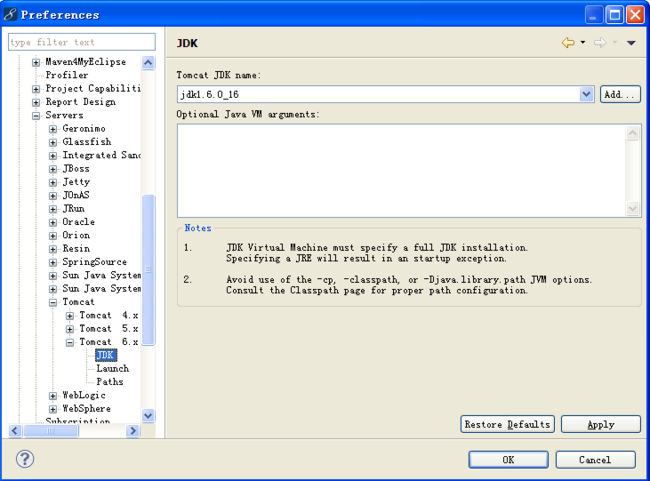Maximize the Preferences window
Screen dimensions: 650x481
(x=614, y=15)
